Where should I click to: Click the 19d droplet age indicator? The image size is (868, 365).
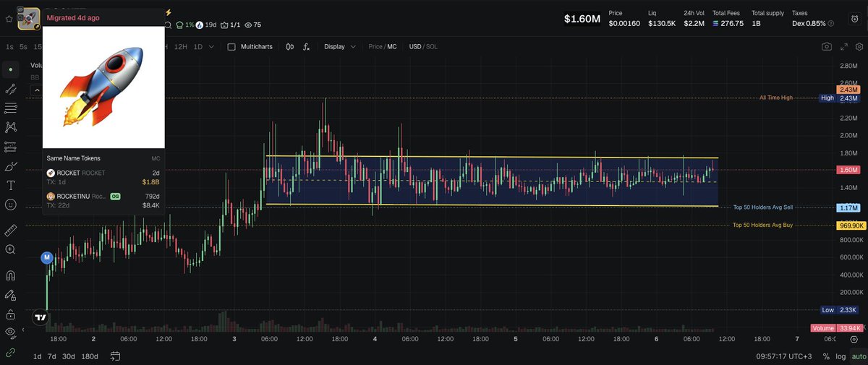click(206, 25)
